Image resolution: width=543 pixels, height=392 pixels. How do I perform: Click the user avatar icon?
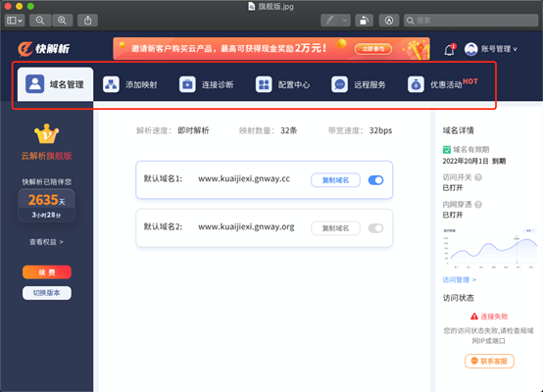pos(471,49)
